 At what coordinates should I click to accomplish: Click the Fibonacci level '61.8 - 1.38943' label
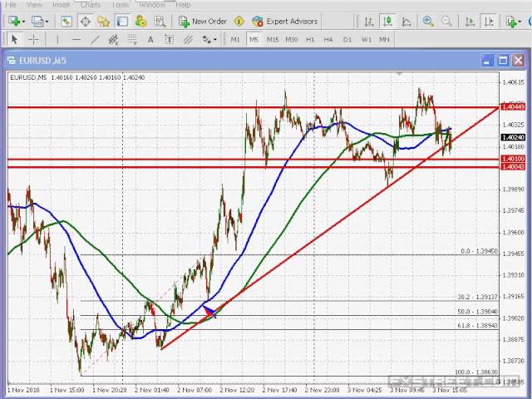pyautogui.click(x=477, y=325)
